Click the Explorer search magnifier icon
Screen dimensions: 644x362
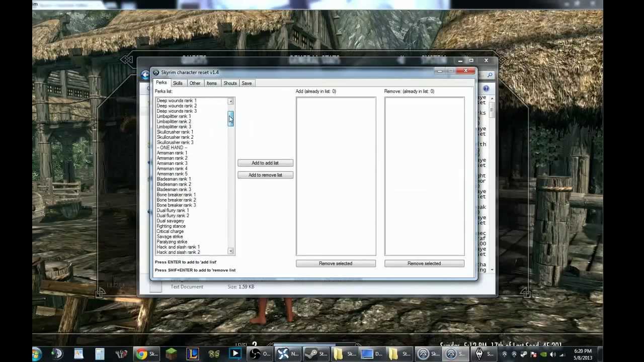pos(490,75)
